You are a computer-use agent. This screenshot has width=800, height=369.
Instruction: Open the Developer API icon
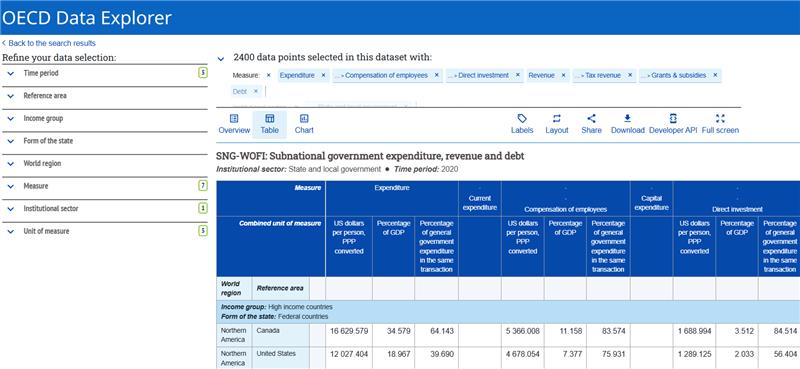click(673, 118)
